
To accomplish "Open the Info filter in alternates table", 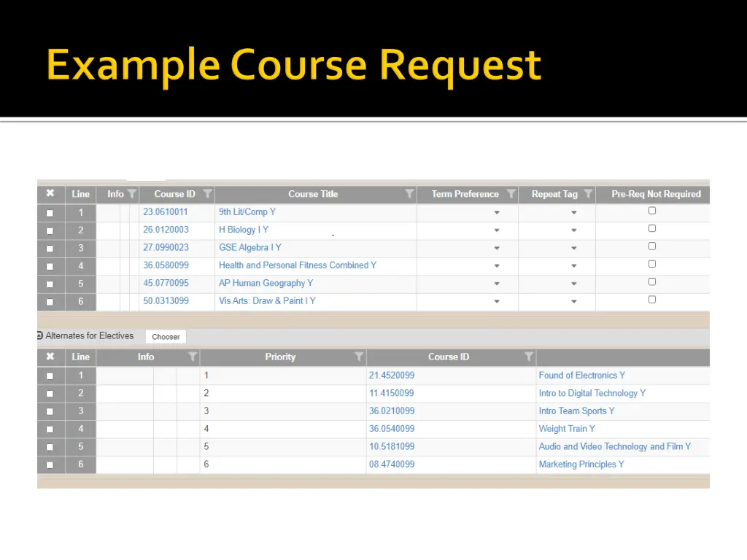I will click(x=193, y=357).
